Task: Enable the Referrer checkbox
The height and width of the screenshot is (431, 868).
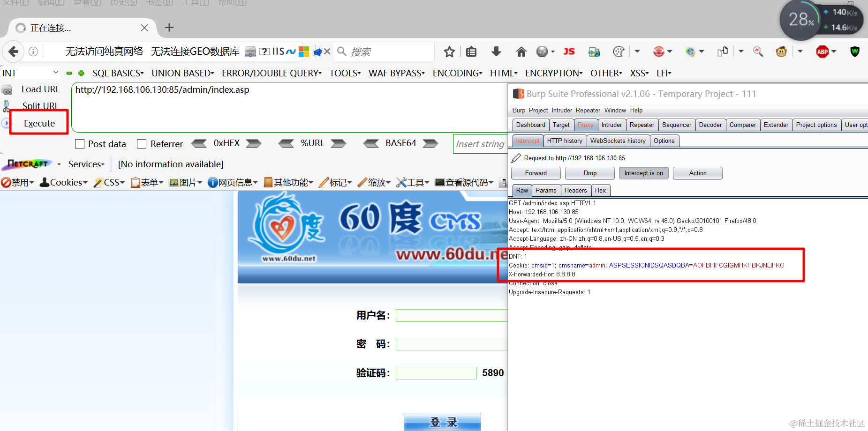Action: pyautogui.click(x=142, y=144)
